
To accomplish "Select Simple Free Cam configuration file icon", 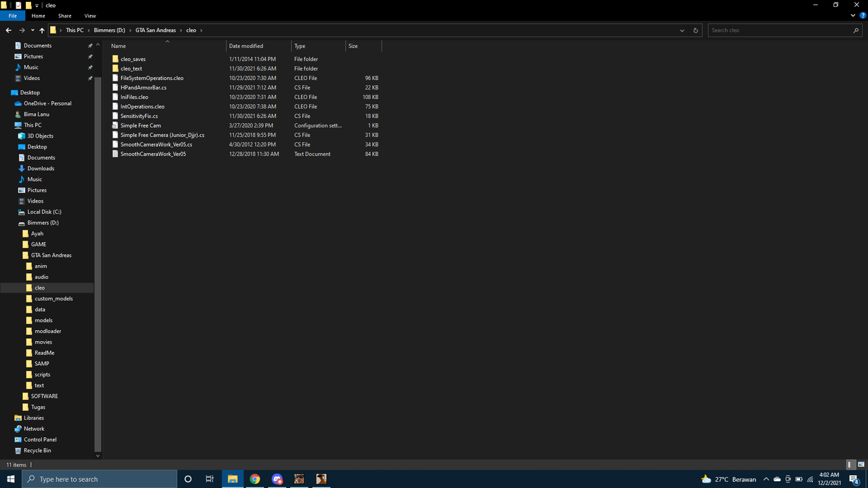I will 115,125.
